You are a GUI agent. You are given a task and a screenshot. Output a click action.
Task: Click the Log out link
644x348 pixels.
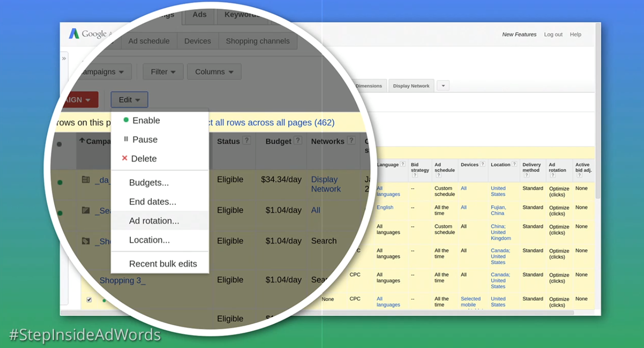pyautogui.click(x=553, y=35)
